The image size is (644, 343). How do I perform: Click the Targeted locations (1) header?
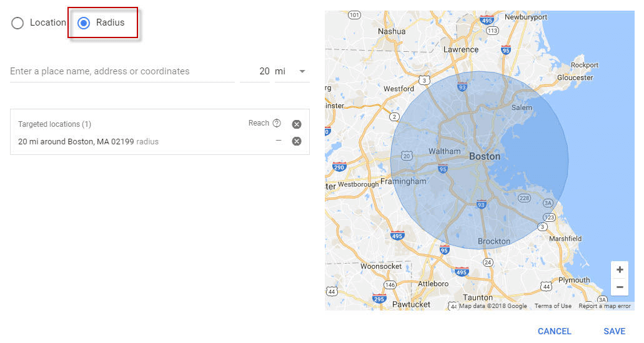coord(54,124)
